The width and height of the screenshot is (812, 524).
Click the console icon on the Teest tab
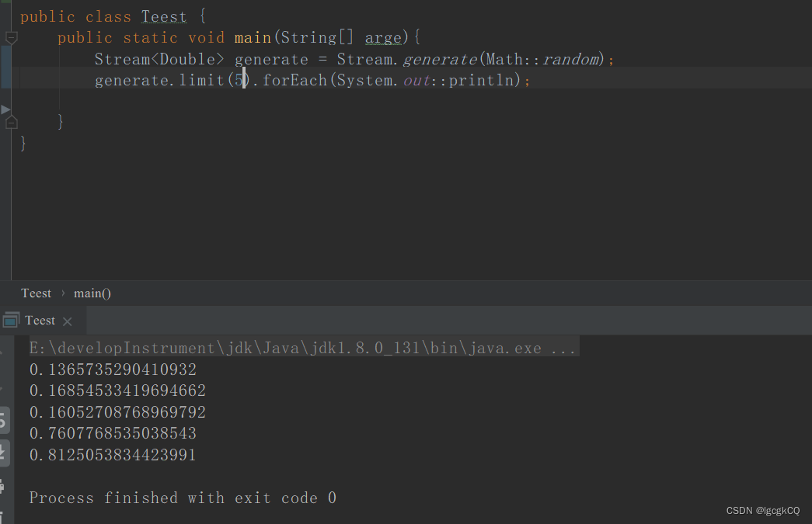pos(10,320)
